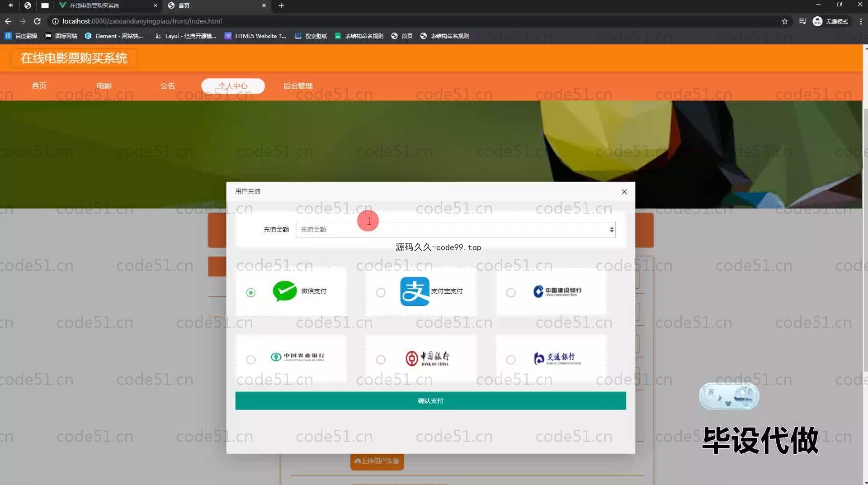Open the HTML5 Website T... bookmark
The width and height of the screenshot is (868, 485).
click(x=255, y=36)
